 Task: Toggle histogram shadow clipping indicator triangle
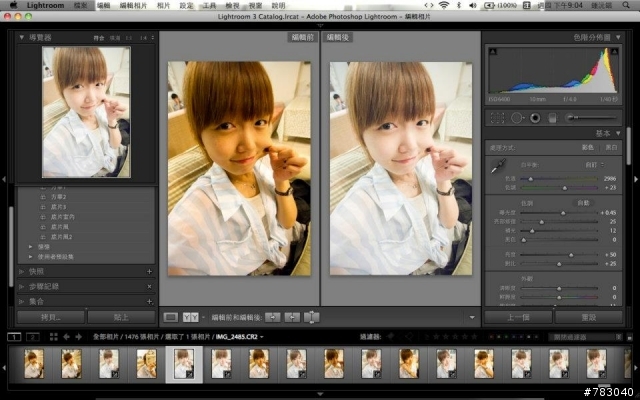pyautogui.click(x=492, y=50)
